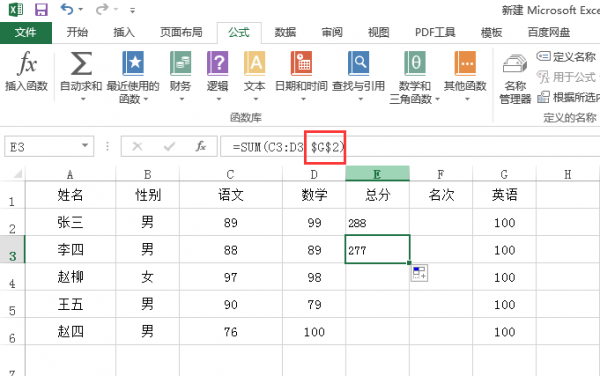The height and width of the screenshot is (376, 600).
Task: Select cell containing 赵柳
Action: [x=70, y=277]
